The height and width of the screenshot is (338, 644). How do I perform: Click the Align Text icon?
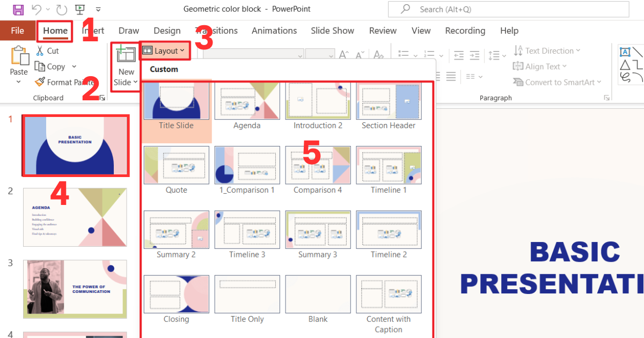(540, 66)
